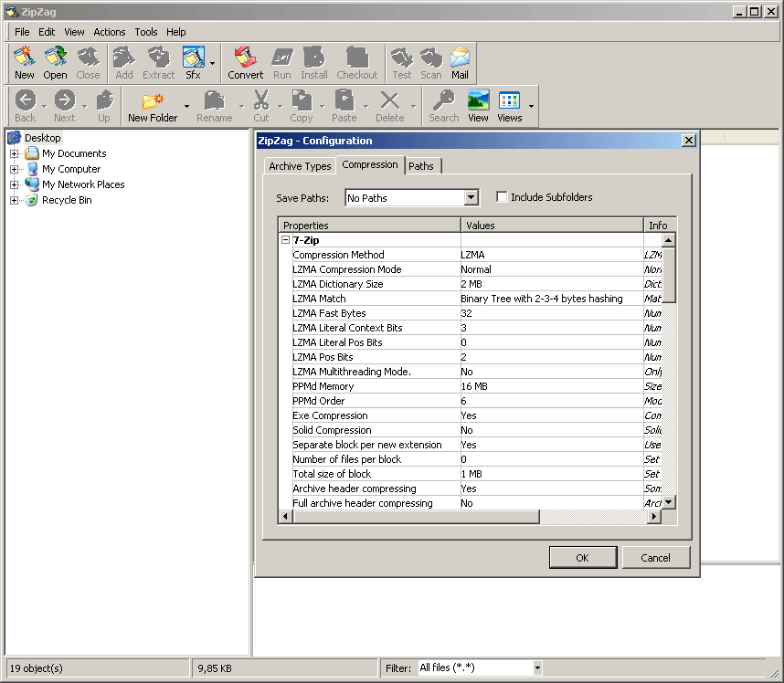Click the PPMd Memory value 16 MB

(x=474, y=386)
